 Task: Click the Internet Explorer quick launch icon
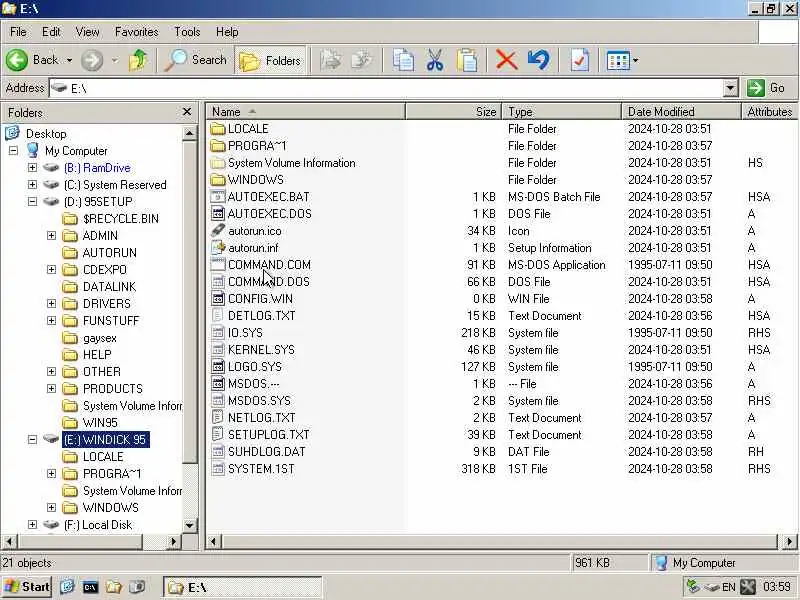point(67,587)
